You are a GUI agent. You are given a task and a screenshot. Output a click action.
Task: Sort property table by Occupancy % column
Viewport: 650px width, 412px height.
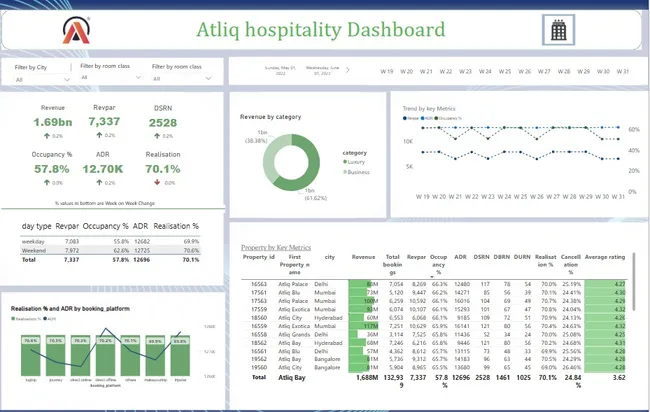click(439, 264)
